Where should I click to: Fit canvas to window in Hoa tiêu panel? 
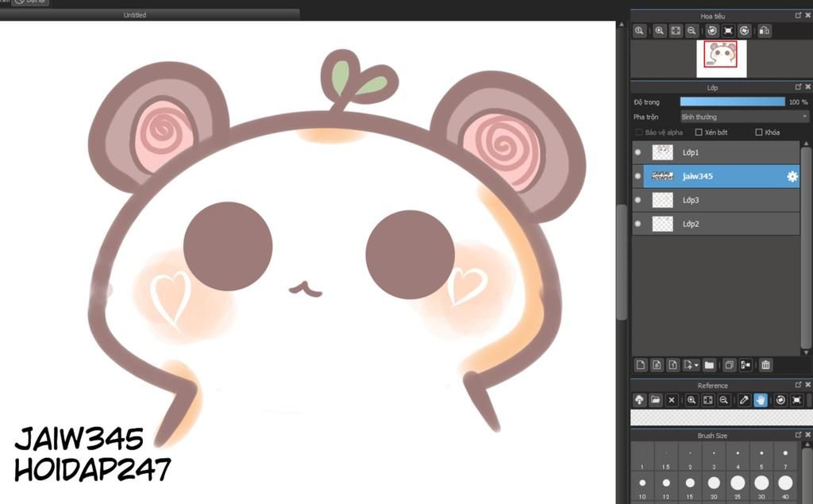(x=676, y=31)
